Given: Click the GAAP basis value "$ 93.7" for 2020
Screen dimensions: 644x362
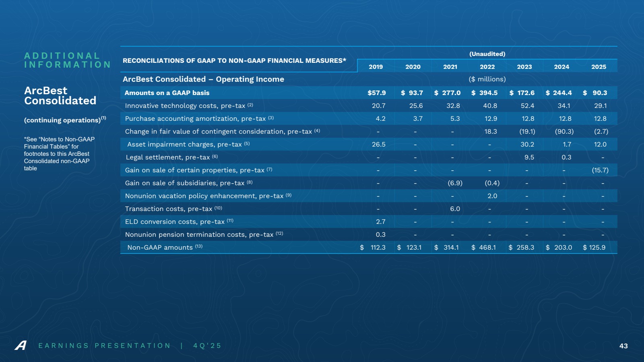Looking at the screenshot, I should click(x=412, y=93).
